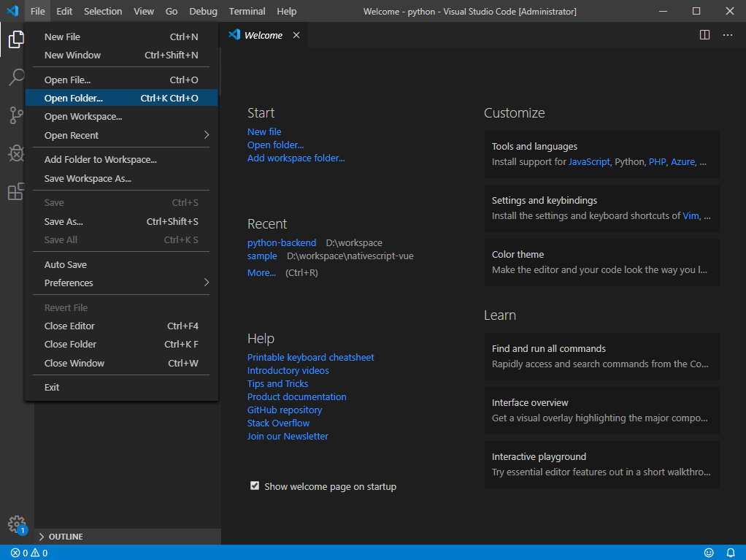Split the editor to the right

(x=704, y=35)
